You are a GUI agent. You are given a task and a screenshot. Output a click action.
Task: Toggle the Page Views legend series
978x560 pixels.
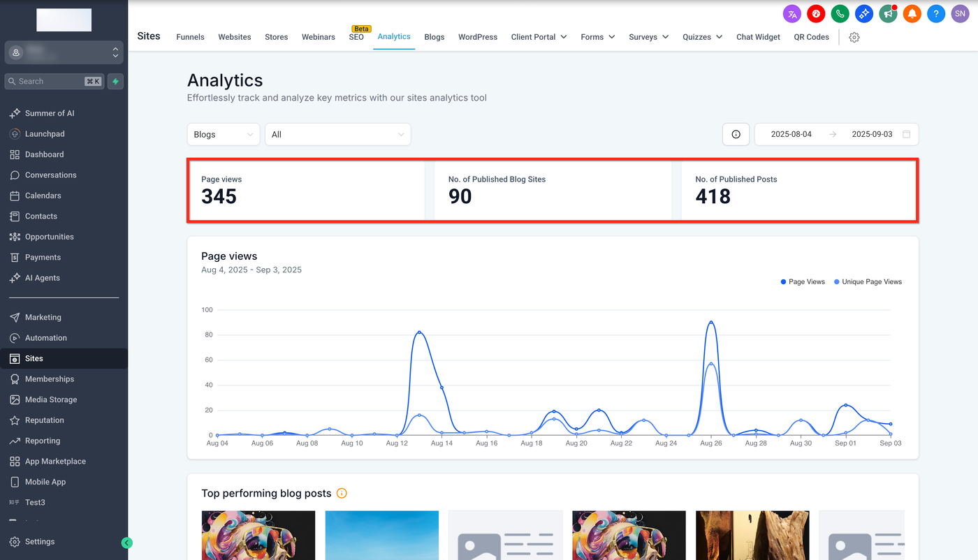tap(803, 282)
